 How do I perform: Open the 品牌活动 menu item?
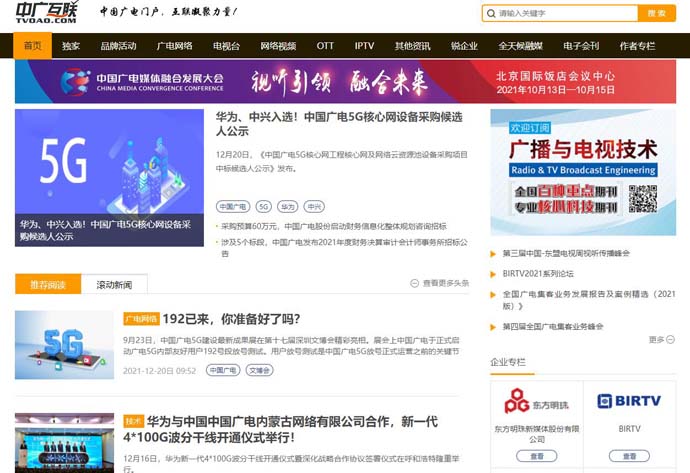click(118, 46)
